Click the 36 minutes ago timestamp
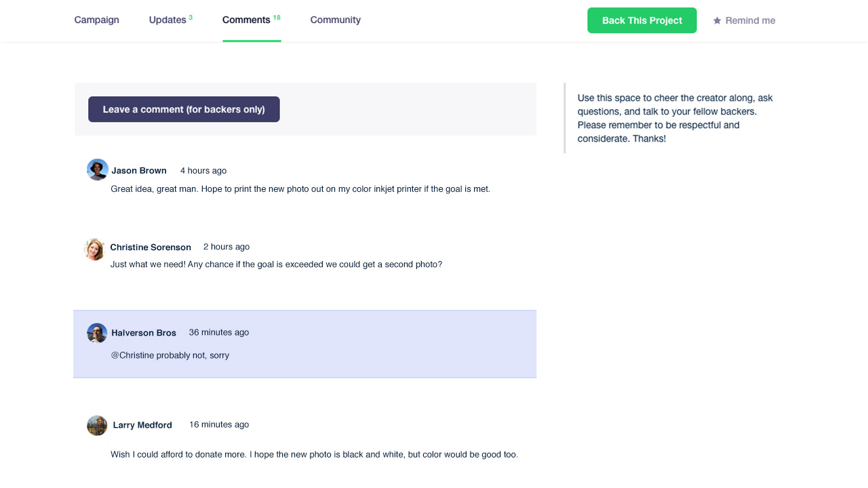Viewport: 868px width, 488px height. 219,332
